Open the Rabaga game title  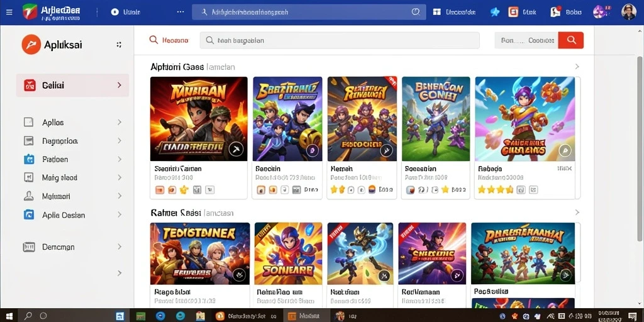pos(490,169)
